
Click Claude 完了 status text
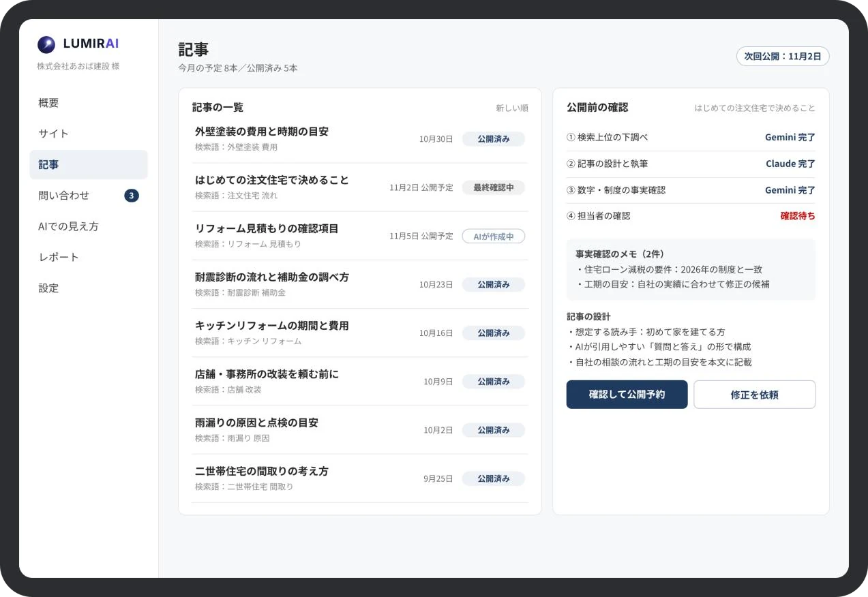pos(790,164)
